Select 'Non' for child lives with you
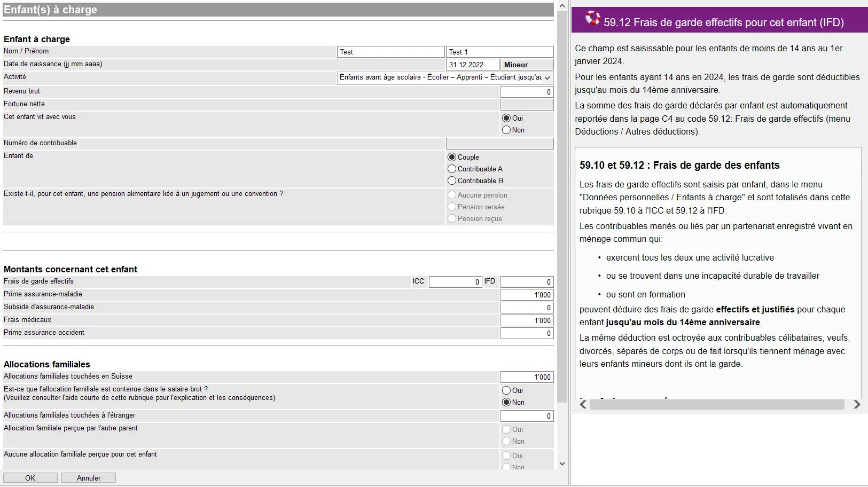 click(x=506, y=130)
